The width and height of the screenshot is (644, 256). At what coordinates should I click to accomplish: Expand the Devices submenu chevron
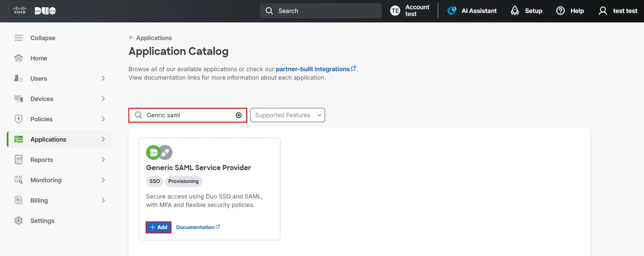coord(103,99)
